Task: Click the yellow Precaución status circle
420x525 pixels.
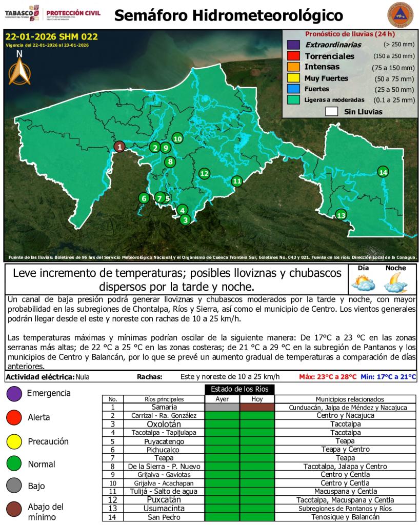Action: (x=13, y=441)
